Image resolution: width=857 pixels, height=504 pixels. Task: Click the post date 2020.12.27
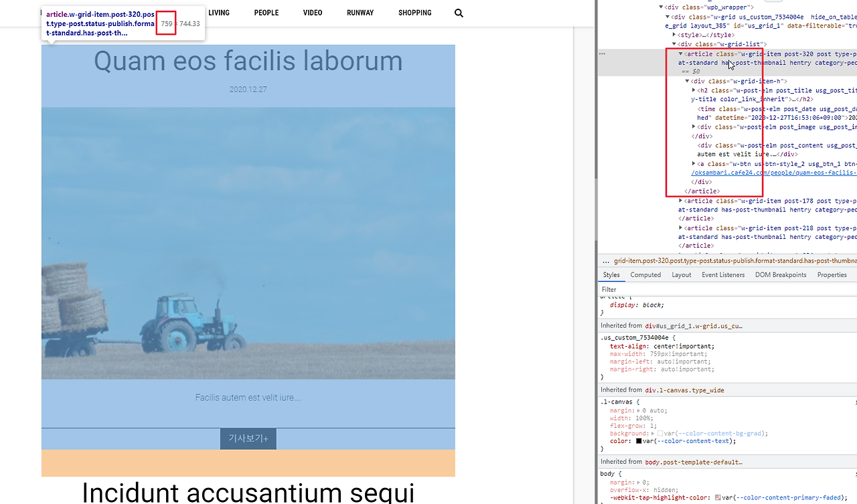(248, 90)
